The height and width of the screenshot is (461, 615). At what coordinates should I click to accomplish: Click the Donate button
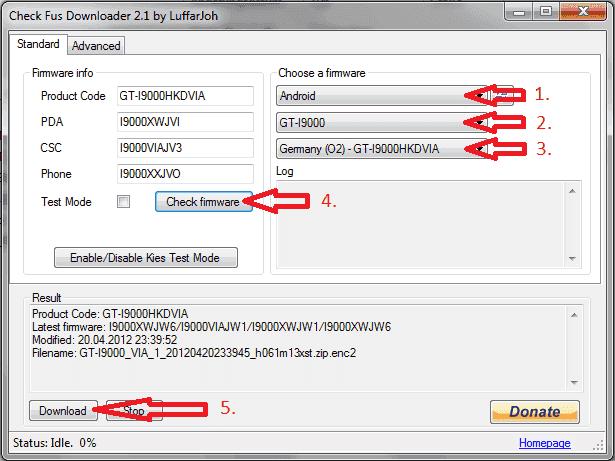pos(535,412)
